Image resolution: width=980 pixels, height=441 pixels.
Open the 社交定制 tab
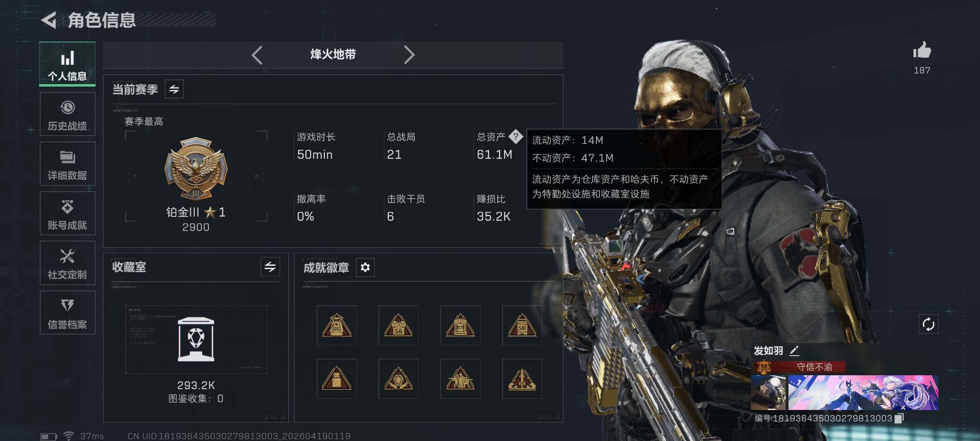point(67,263)
